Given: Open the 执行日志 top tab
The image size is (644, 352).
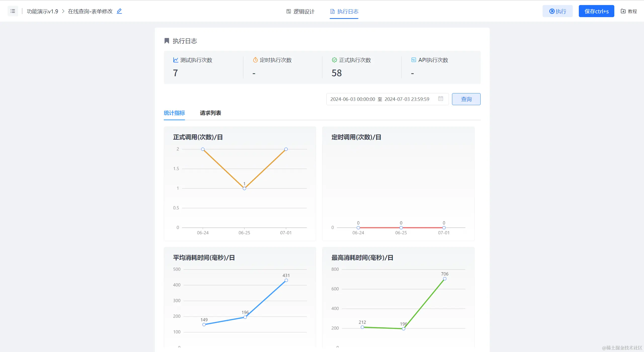Looking at the screenshot, I should 344,11.
